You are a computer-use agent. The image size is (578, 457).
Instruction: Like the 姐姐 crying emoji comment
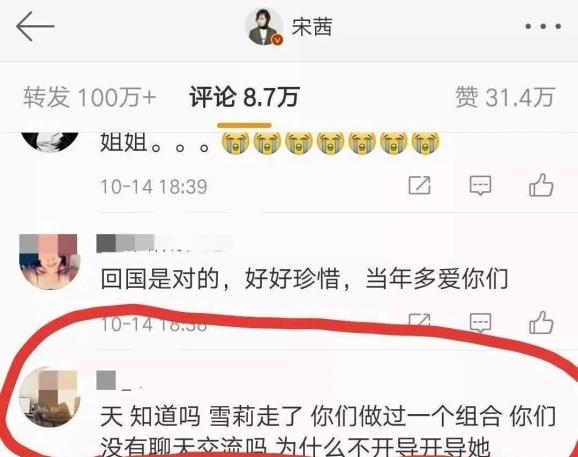[541, 185]
